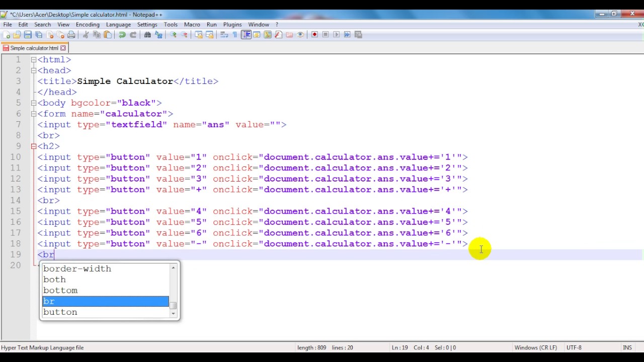
Task: Click the Zoom In toolbar icon
Action: click(173, 35)
